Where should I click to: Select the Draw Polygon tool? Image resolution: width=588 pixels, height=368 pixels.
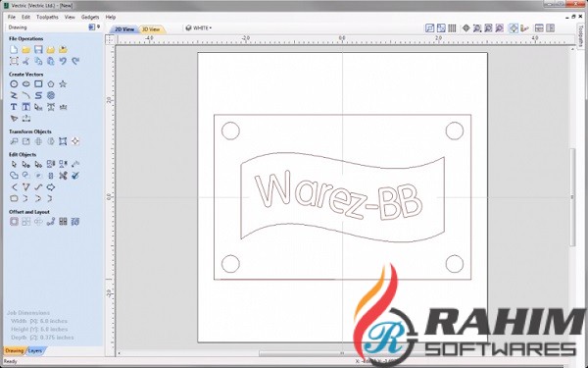[x=51, y=84]
